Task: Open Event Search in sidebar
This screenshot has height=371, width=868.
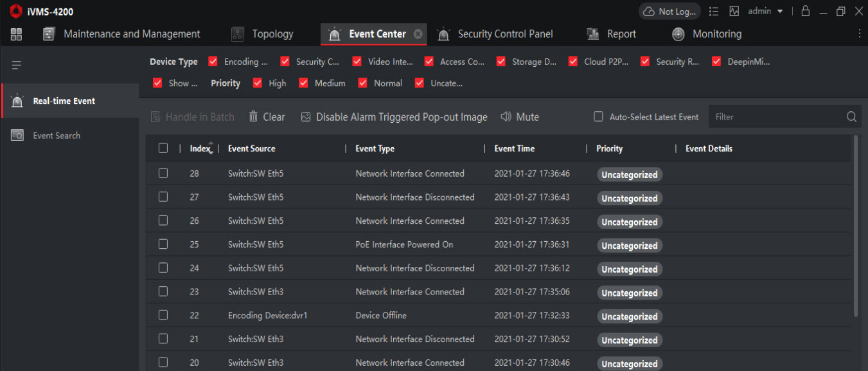Action: tap(57, 136)
